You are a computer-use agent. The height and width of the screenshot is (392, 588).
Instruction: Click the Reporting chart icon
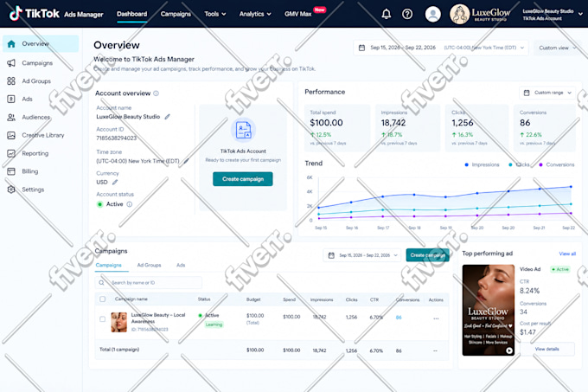[11, 153]
